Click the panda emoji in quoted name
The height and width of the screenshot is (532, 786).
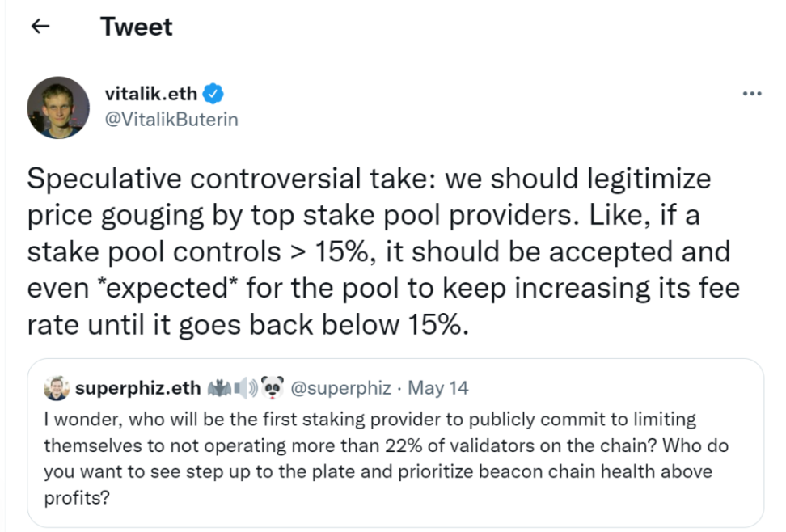271,388
